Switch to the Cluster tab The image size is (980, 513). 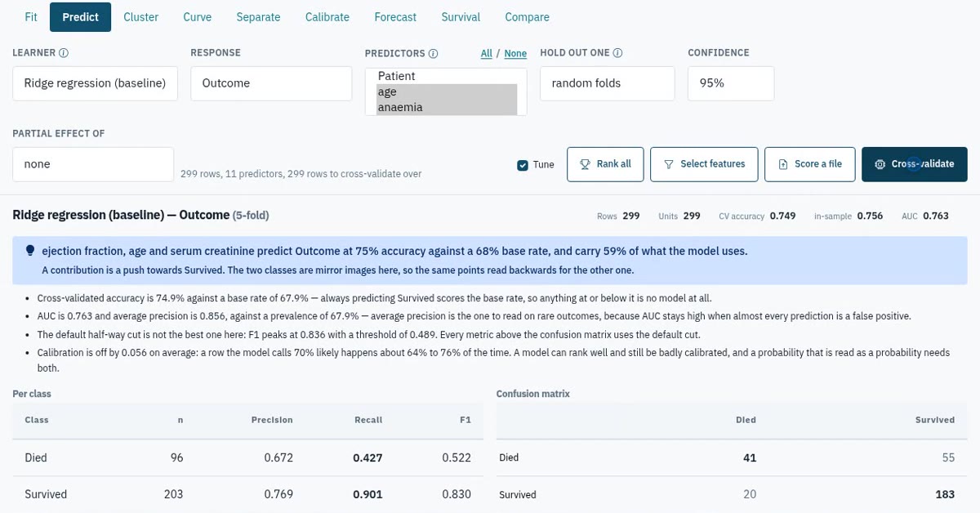tap(141, 17)
